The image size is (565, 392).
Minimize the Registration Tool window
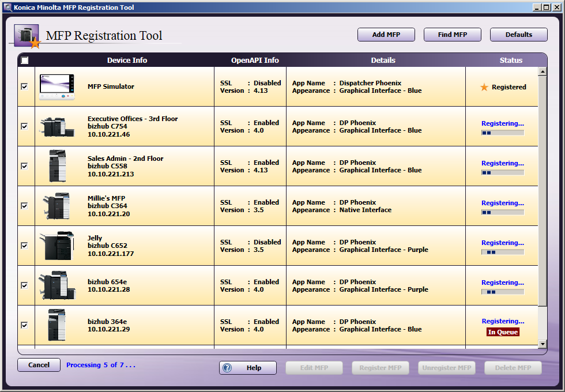[537, 7]
